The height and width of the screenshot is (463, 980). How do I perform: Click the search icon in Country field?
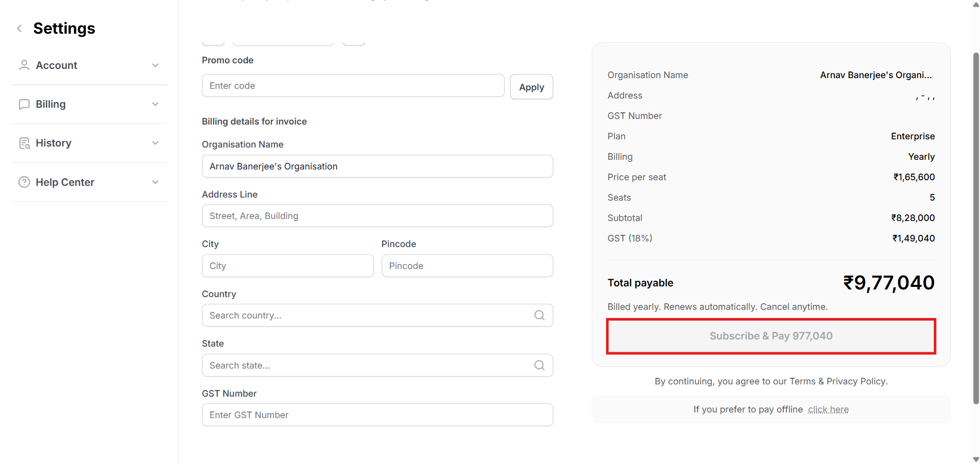pyautogui.click(x=539, y=315)
